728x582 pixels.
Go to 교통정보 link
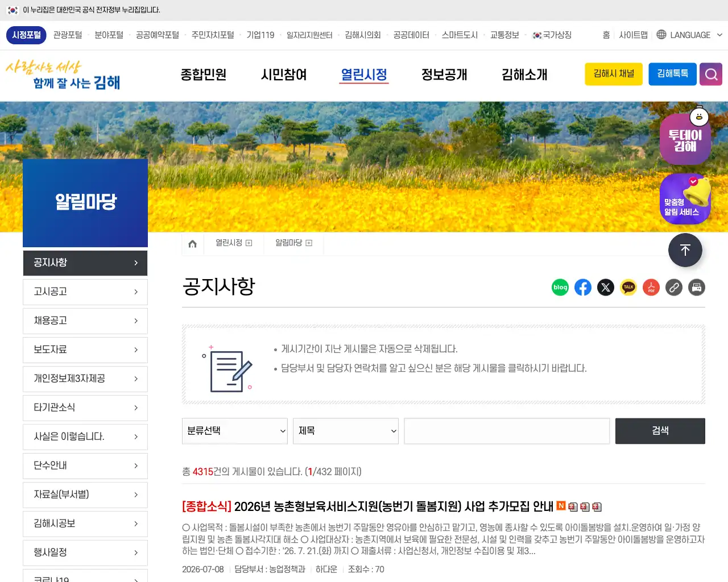pyautogui.click(x=504, y=35)
